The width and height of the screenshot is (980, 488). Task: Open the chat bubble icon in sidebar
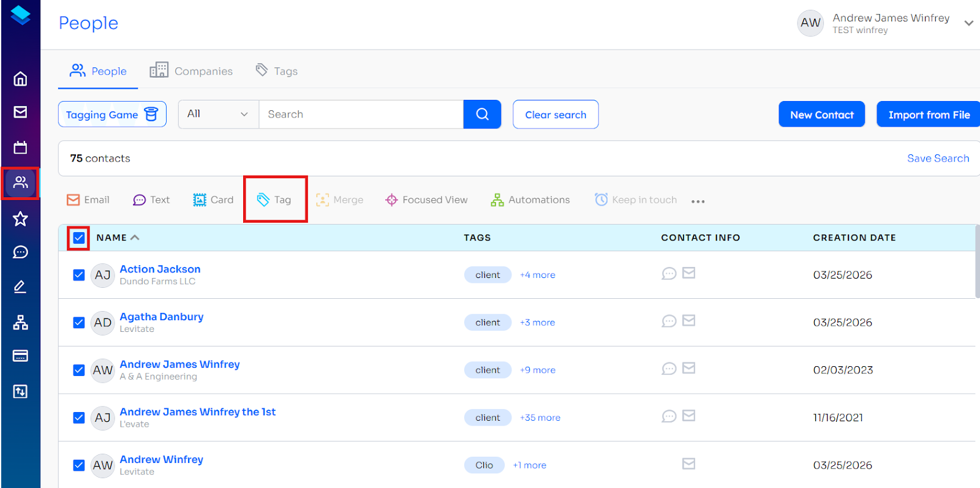click(20, 252)
